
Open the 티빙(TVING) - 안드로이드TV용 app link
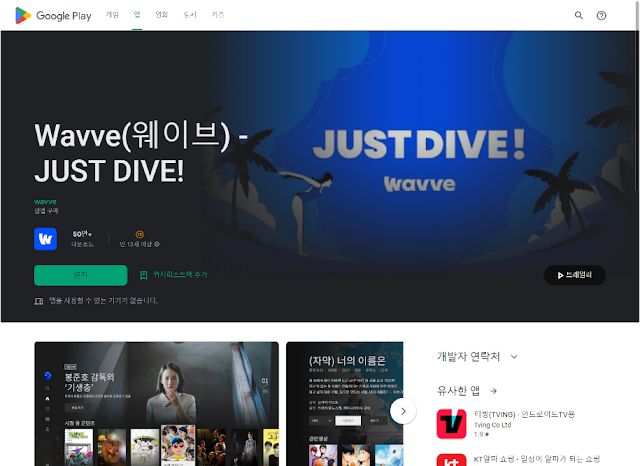coord(524,414)
